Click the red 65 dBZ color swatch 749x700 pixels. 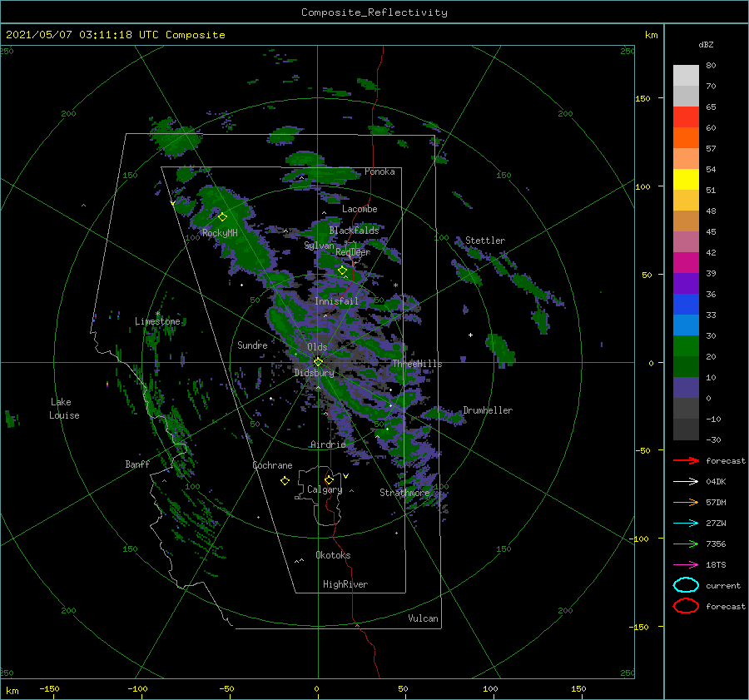coord(686,117)
